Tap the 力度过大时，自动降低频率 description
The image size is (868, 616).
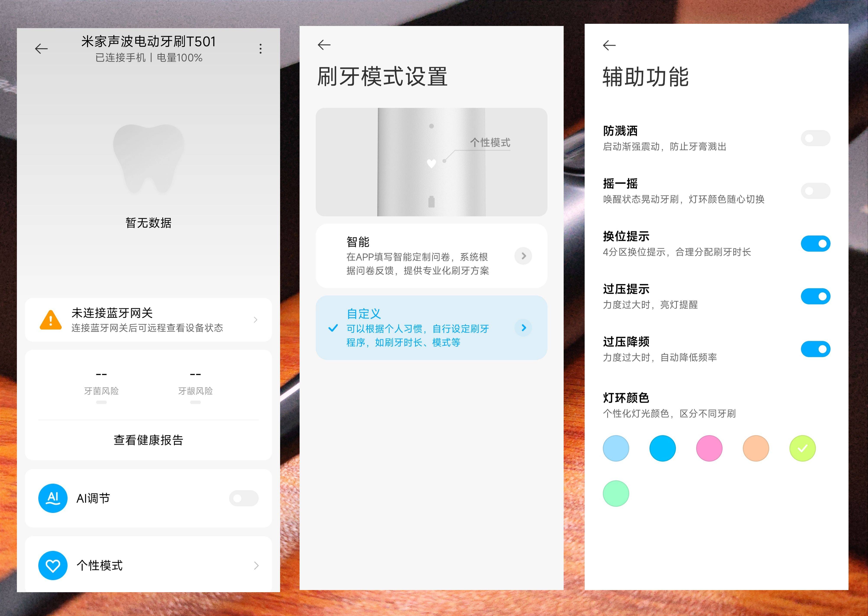click(660, 357)
